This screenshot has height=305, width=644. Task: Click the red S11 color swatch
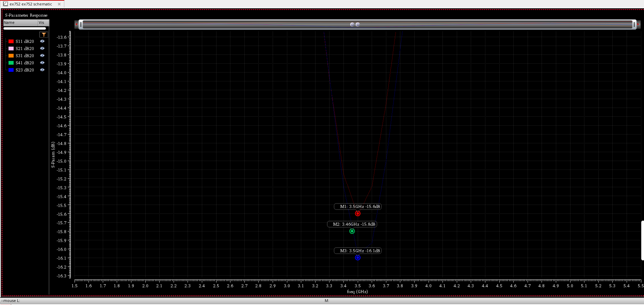pyautogui.click(x=11, y=41)
